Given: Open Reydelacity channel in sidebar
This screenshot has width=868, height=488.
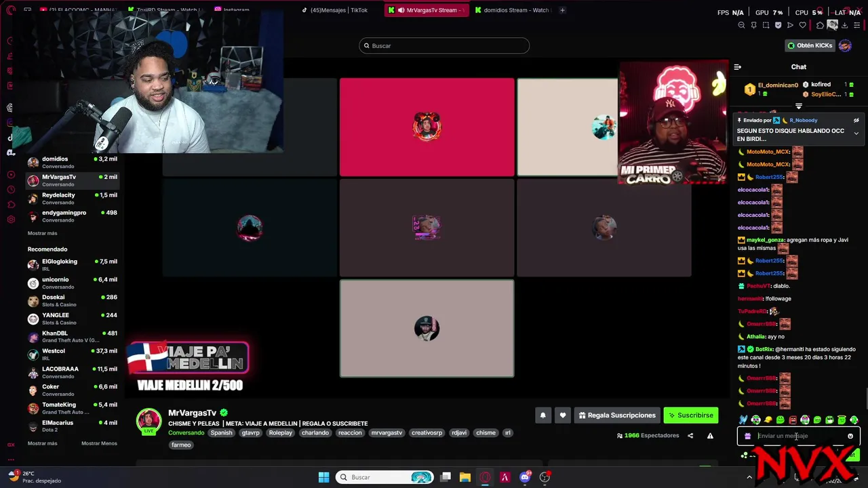Looking at the screenshot, I should pyautogui.click(x=72, y=198).
